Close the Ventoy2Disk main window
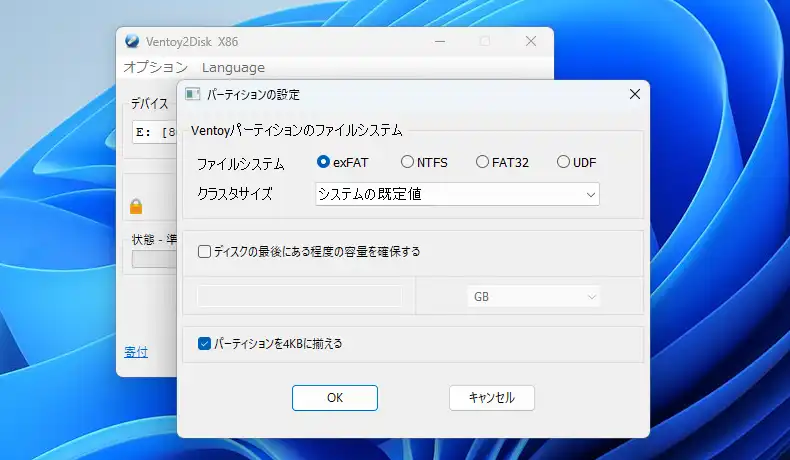 tap(531, 41)
